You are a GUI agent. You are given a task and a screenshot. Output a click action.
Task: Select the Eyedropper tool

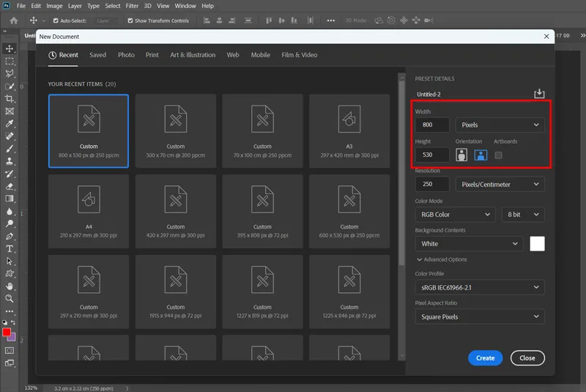coord(10,124)
